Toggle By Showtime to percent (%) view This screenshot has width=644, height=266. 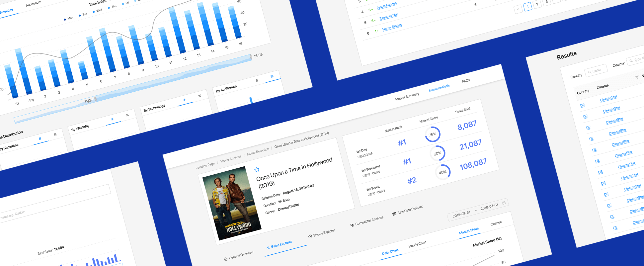click(55, 134)
